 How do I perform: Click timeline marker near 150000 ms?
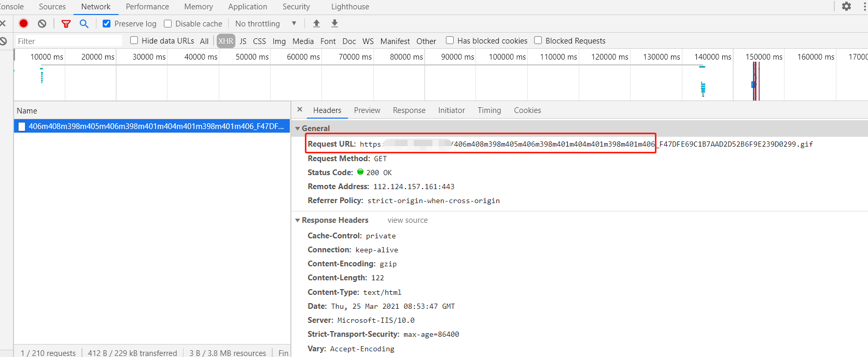click(x=756, y=81)
